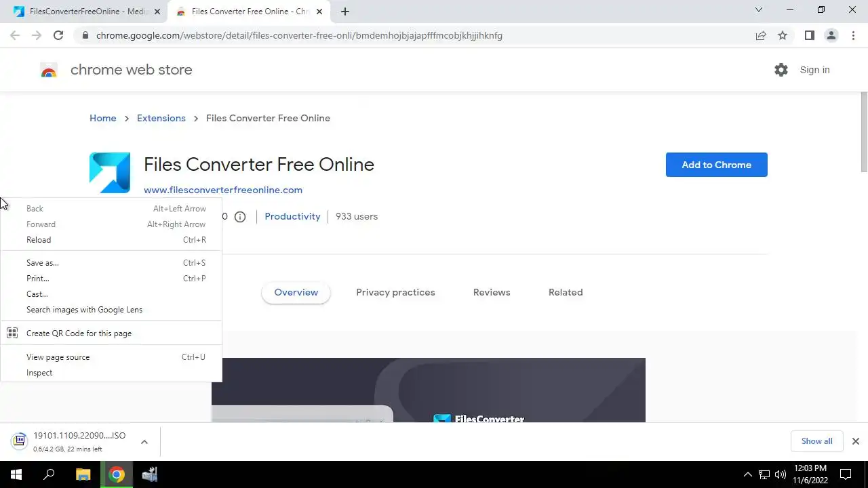This screenshot has height=488, width=868.
Task: Click the Chrome icon on the taskbar
Action: coord(117,474)
